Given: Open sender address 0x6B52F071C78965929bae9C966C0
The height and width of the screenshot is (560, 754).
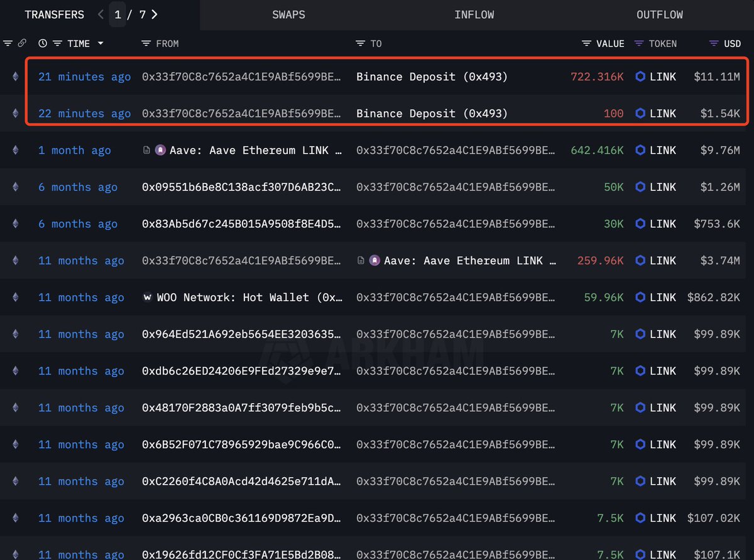Looking at the screenshot, I should pos(242,445).
